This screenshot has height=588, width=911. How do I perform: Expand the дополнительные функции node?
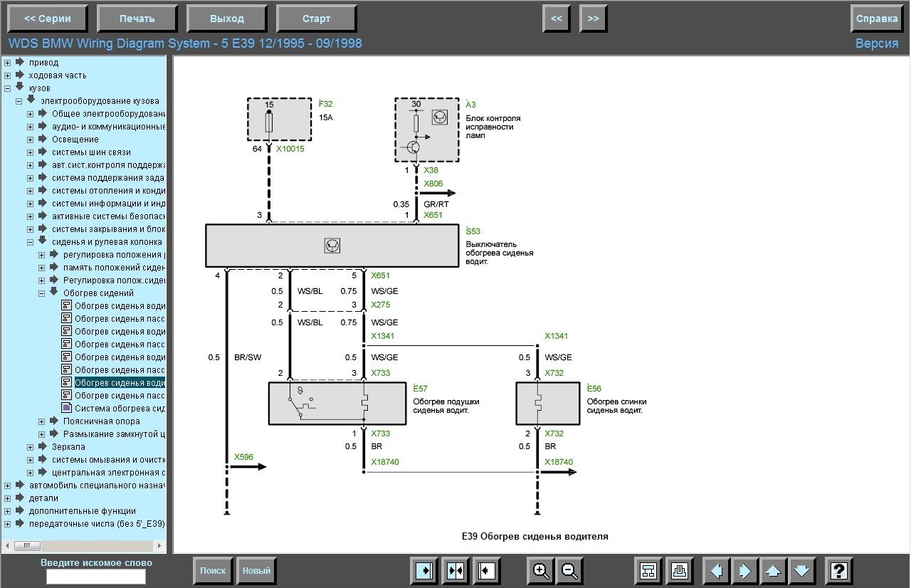7,511
